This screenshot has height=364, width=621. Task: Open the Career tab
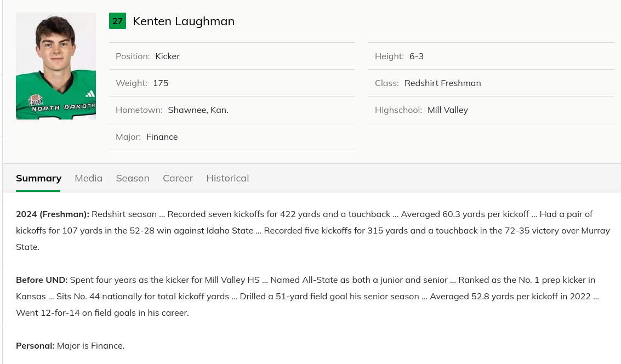(x=178, y=178)
